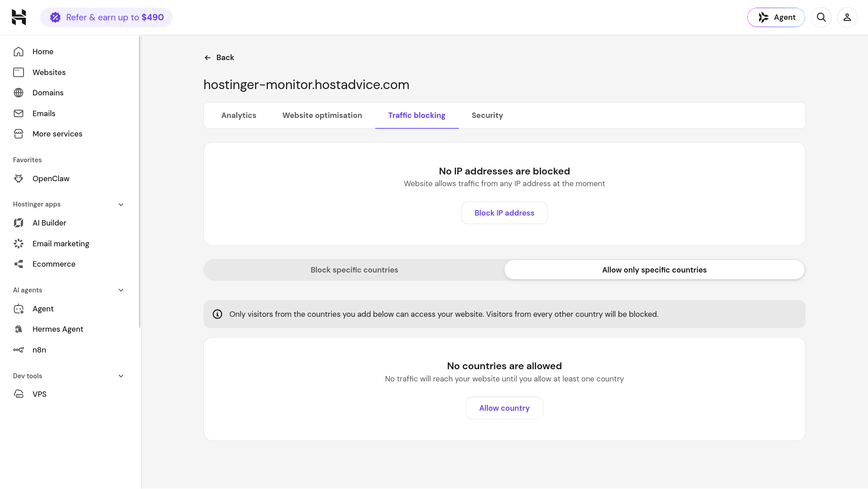
Task: Click the AI Builder icon
Action: tap(19, 223)
